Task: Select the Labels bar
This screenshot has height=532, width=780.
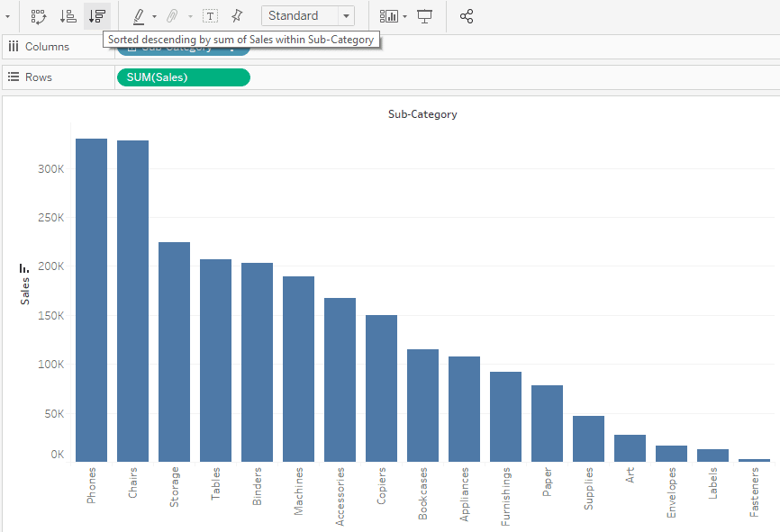Action: [712, 455]
